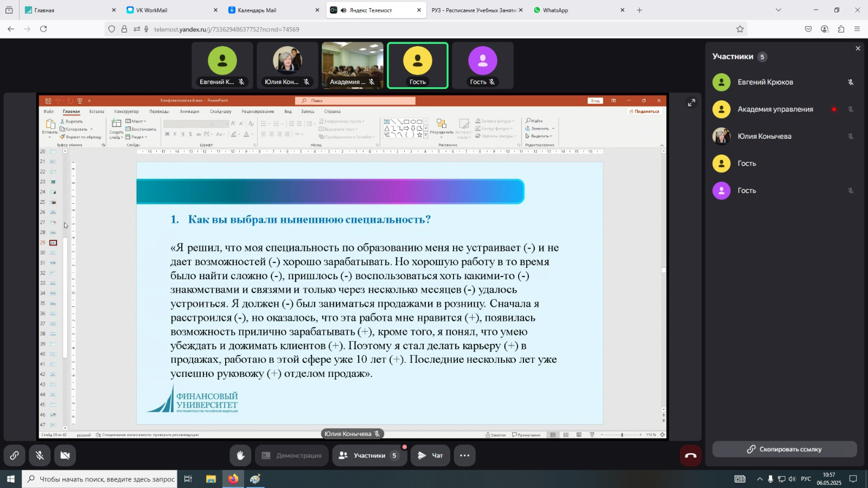
Task: Click the Анимация ribbon tab in shared PowerPoint
Action: point(189,112)
